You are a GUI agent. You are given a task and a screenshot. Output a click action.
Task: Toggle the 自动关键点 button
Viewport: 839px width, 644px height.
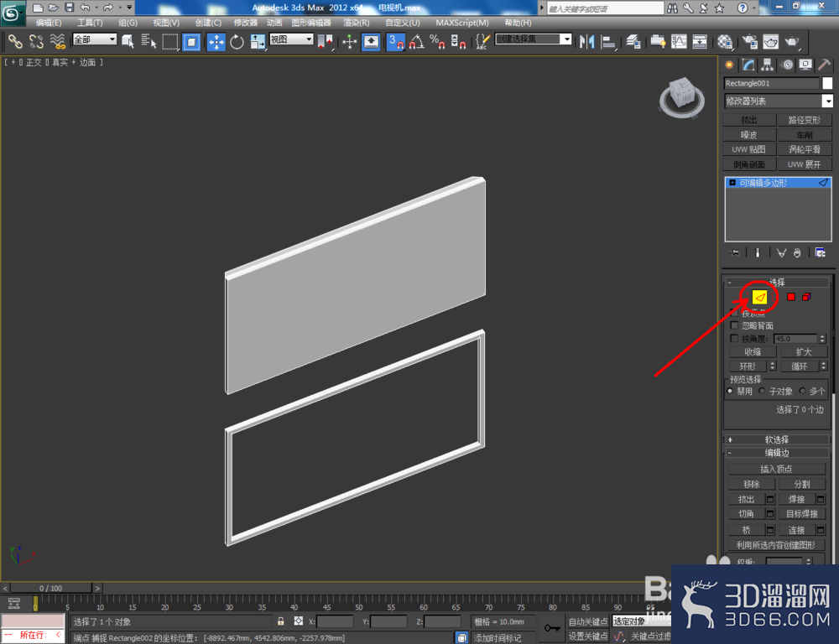tap(587, 621)
